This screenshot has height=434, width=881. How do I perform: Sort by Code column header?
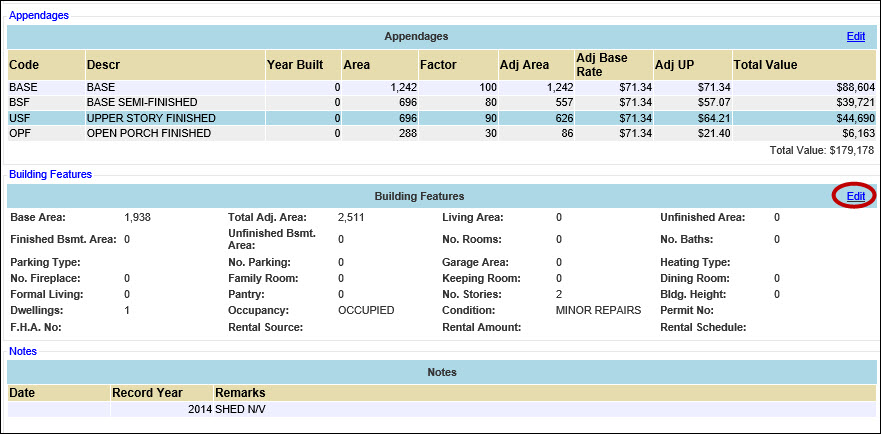coord(23,65)
